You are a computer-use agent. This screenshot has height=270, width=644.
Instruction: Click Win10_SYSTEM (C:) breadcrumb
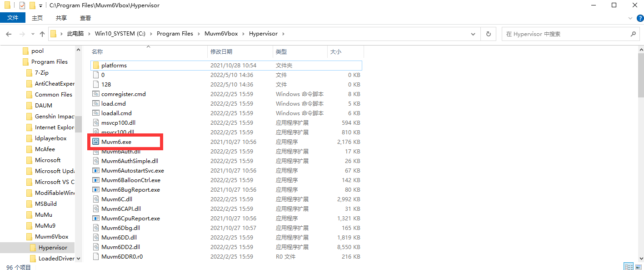(120, 34)
